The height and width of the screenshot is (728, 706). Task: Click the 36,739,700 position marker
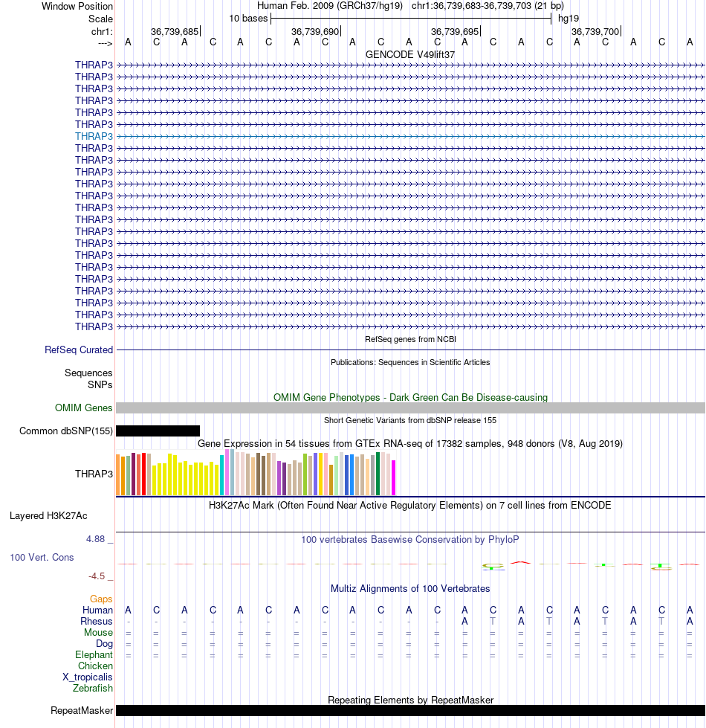595,31
